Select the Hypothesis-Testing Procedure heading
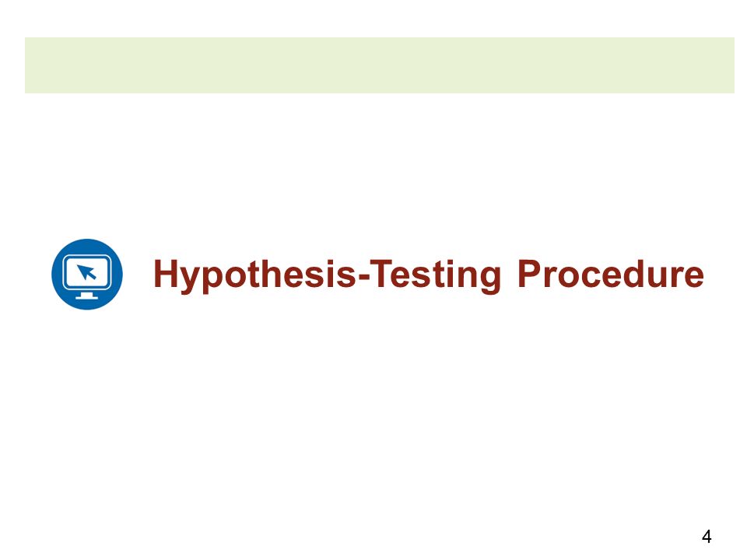This screenshot has width=747, height=560. 428,275
